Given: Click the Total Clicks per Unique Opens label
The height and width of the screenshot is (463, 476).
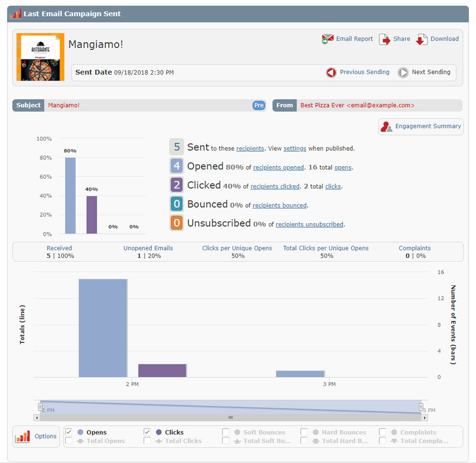Looking at the screenshot, I should [326, 248].
